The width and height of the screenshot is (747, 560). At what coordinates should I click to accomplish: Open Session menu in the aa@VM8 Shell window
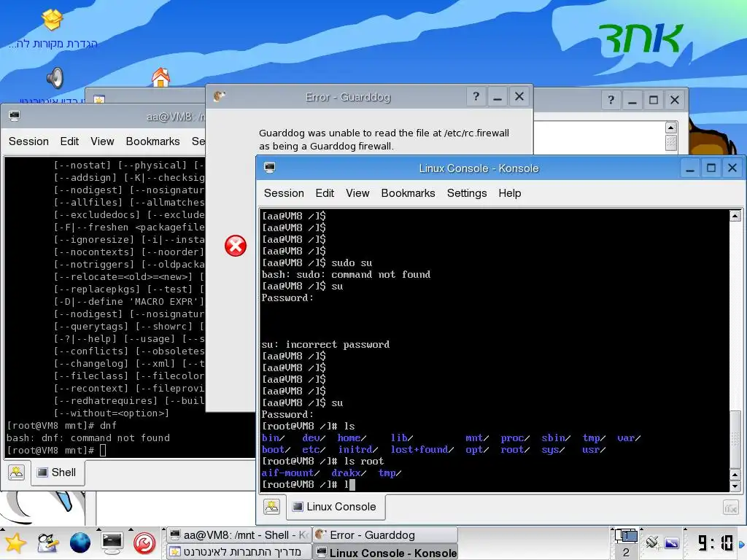pos(28,141)
